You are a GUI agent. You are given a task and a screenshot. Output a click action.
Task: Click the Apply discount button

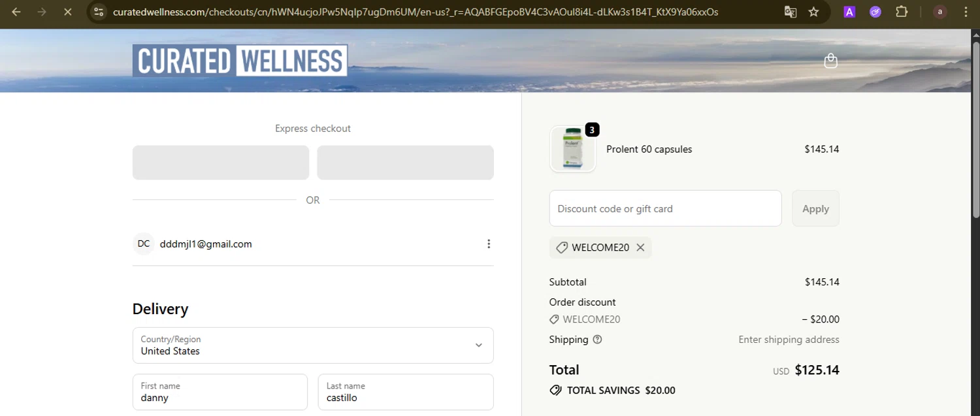pyautogui.click(x=815, y=208)
